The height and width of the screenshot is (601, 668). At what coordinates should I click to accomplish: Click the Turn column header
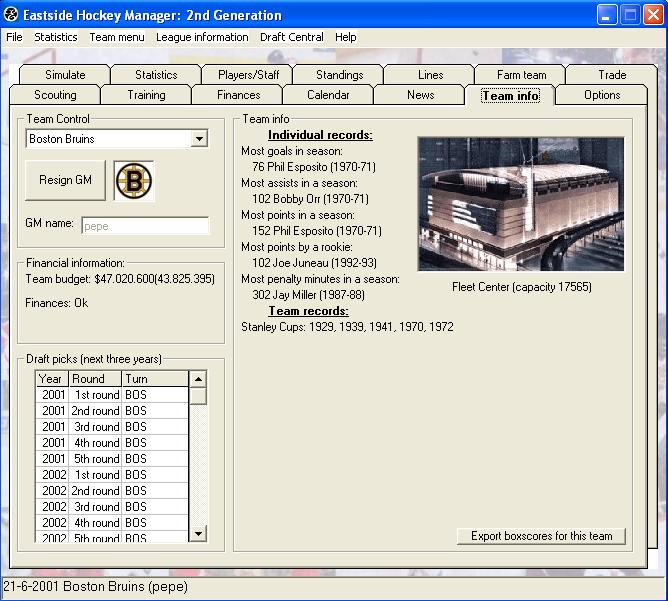pyautogui.click(x=155, y=379)
